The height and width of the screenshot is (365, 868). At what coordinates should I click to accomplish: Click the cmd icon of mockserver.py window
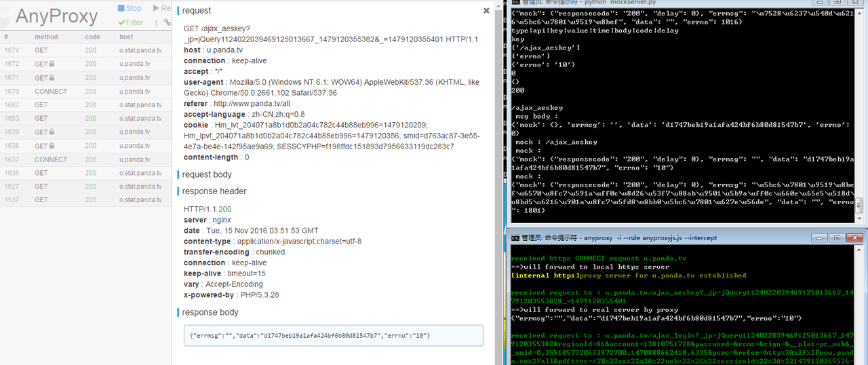[515, 3]
